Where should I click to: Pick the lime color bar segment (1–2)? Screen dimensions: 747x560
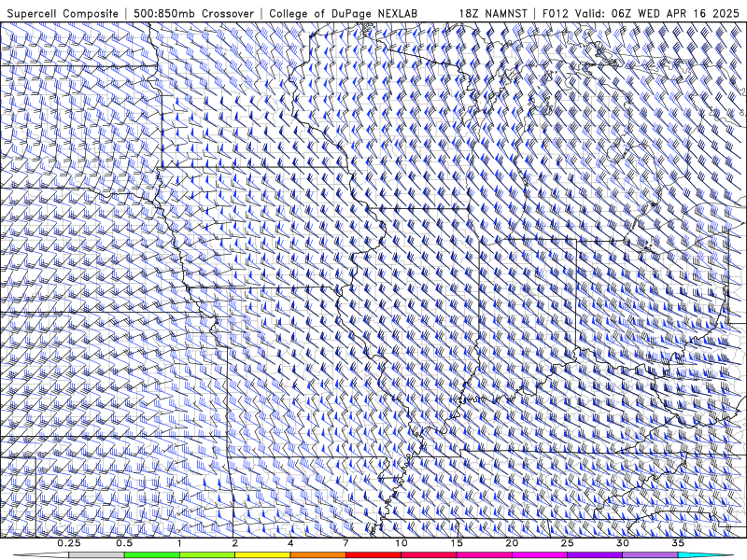point(207,555)
